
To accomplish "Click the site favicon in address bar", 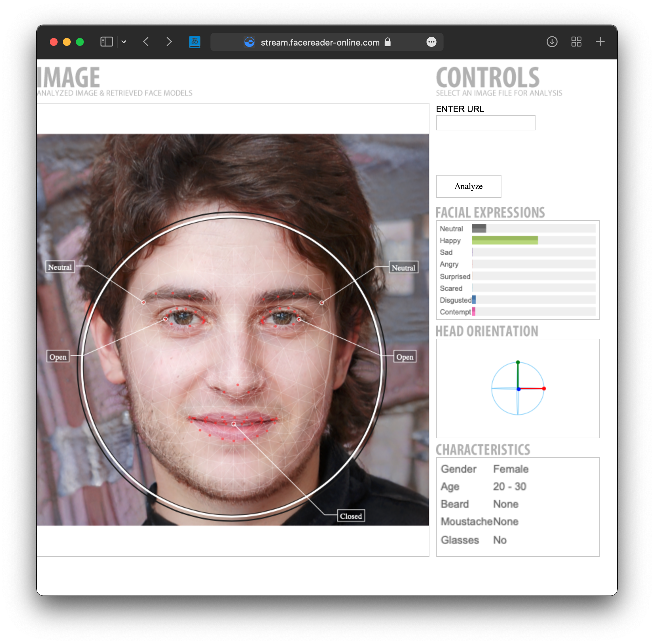I will click(249, 42).
